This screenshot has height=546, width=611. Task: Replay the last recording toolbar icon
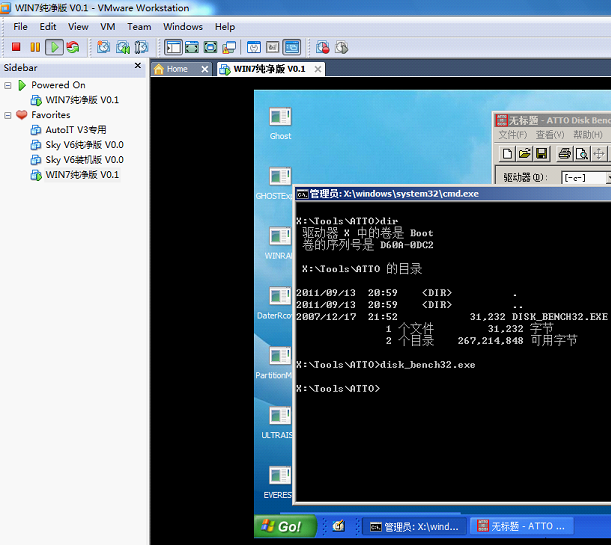coord(341,47)
